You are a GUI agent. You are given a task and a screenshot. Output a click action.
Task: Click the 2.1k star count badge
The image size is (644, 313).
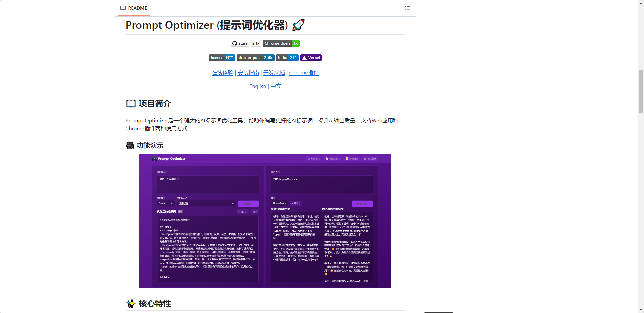(256, 43)
